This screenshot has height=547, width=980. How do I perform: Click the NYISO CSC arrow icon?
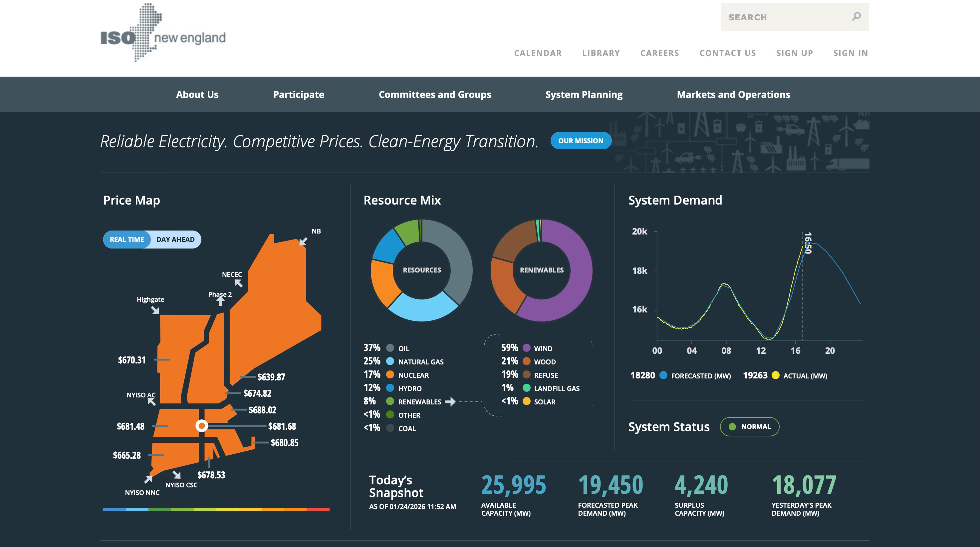[176, 474]
